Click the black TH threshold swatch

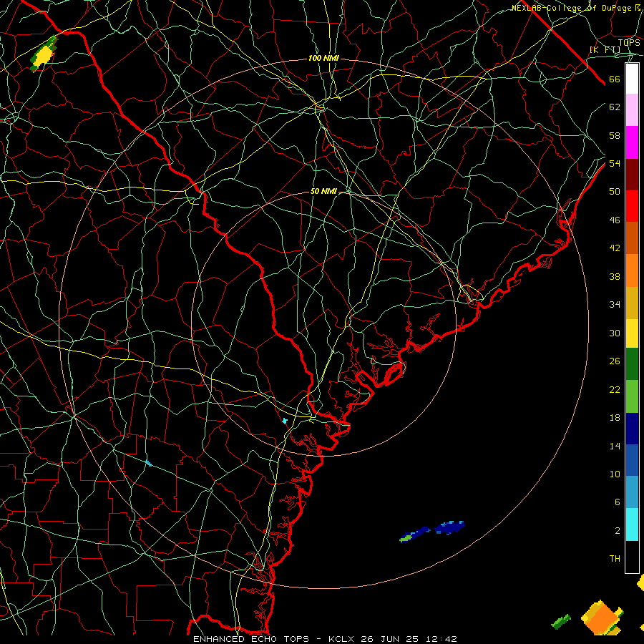tap(632, 556)
